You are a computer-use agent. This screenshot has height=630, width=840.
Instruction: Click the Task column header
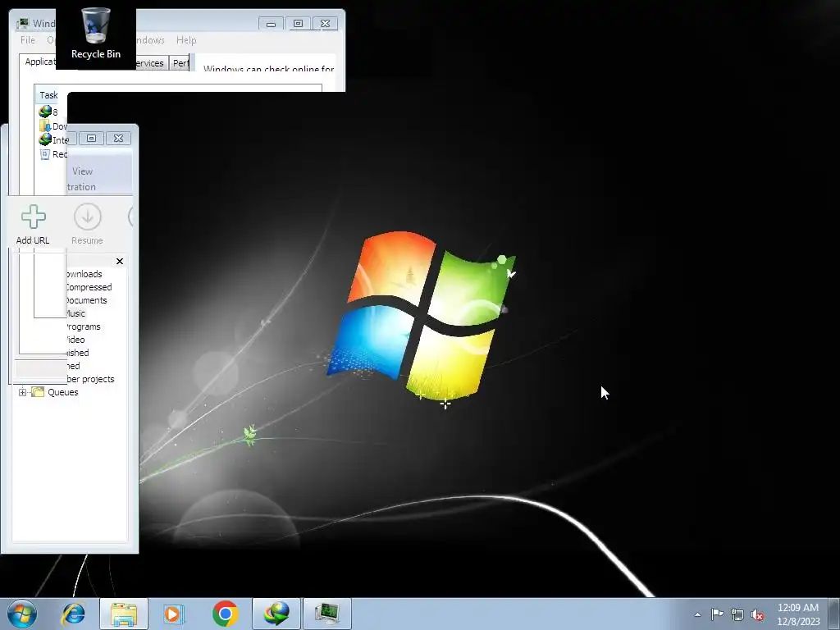click(48, 95)
